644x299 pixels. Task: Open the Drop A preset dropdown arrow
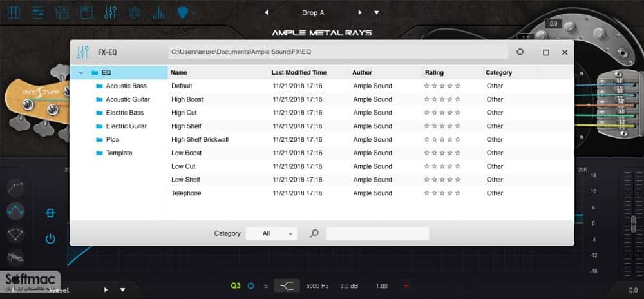[377, 13]
